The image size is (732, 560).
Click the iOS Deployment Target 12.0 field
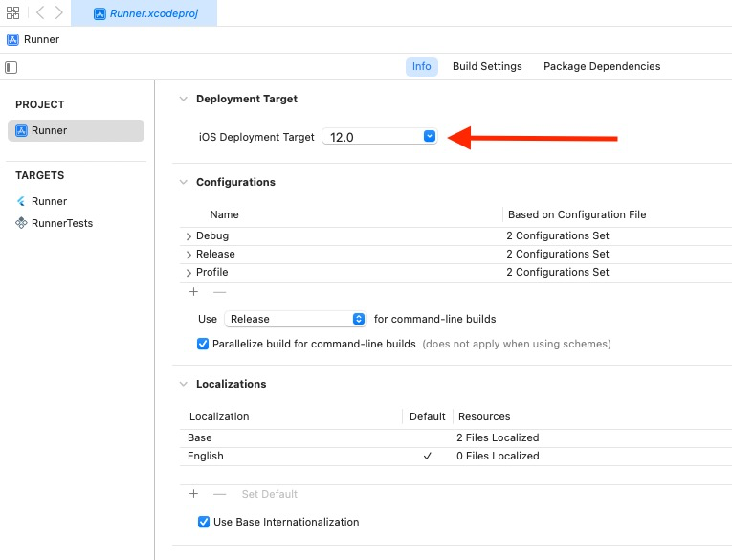(x=380, y=137)
